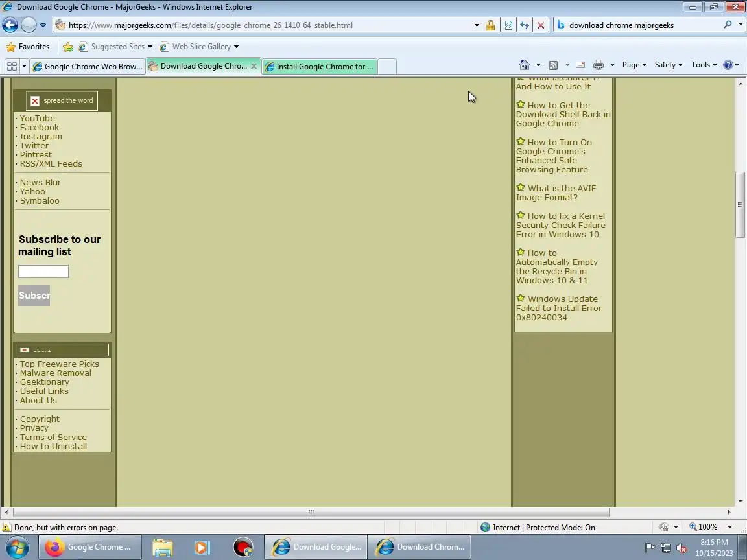This screenshot has height=560, width=747.
Task: Open the RSS/XML Feeds link
Action: click(51, 163)
